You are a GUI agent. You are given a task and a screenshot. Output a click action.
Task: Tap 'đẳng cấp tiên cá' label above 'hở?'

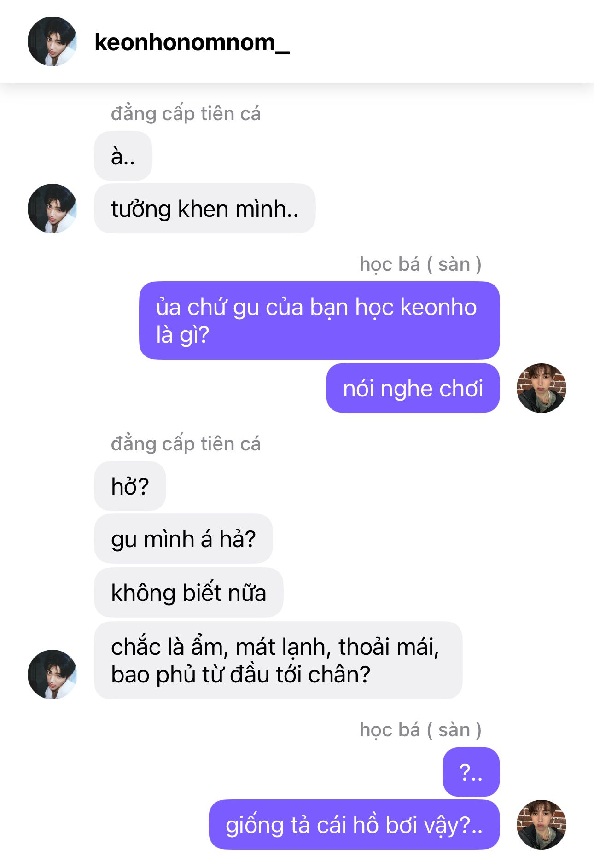click(186, 444)
